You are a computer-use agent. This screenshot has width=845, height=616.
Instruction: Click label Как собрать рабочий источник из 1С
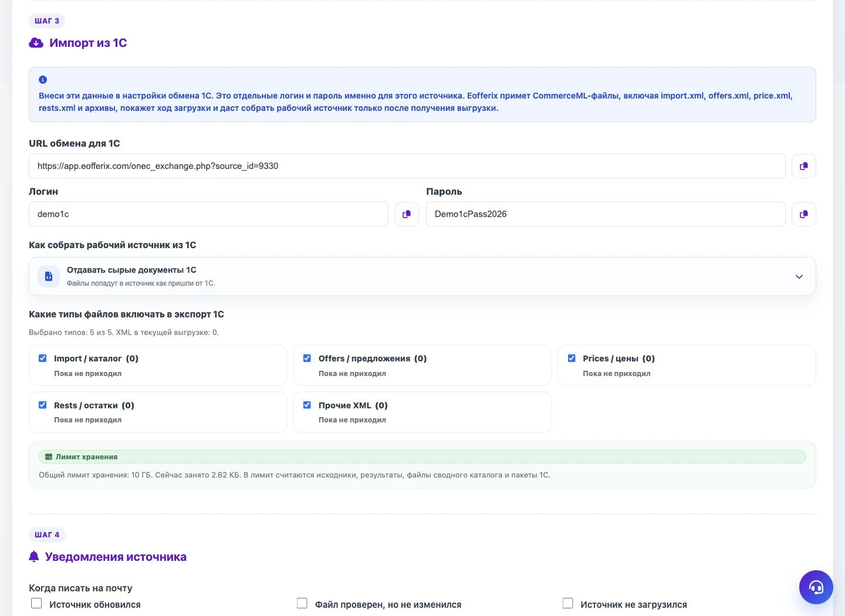pos(113,245)
